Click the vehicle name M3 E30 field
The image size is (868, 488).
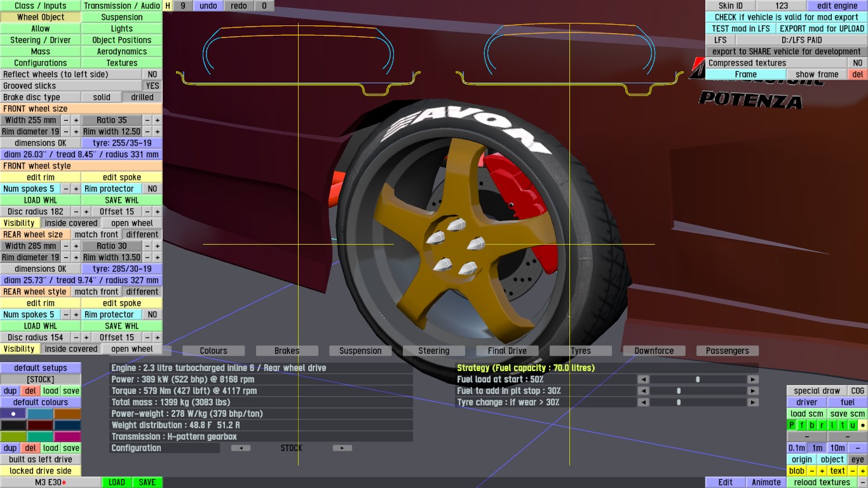click(51, 482)
